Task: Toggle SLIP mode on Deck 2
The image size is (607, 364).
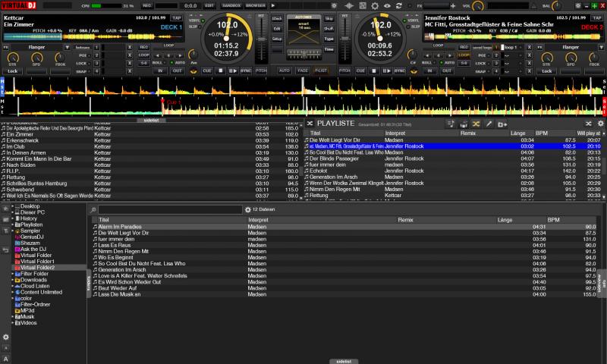Action: tap(413, 26)
